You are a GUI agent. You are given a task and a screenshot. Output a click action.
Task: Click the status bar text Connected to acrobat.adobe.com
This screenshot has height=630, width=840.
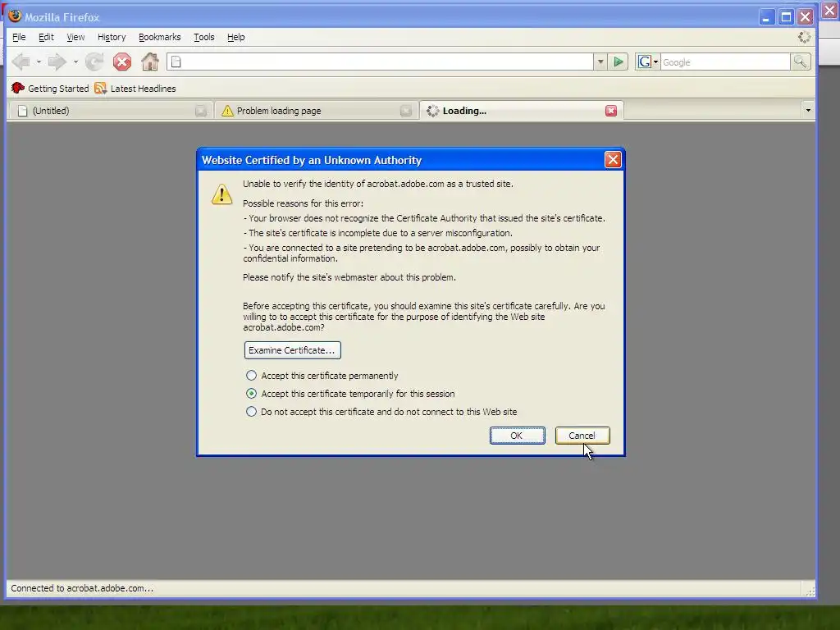(82, 588)
